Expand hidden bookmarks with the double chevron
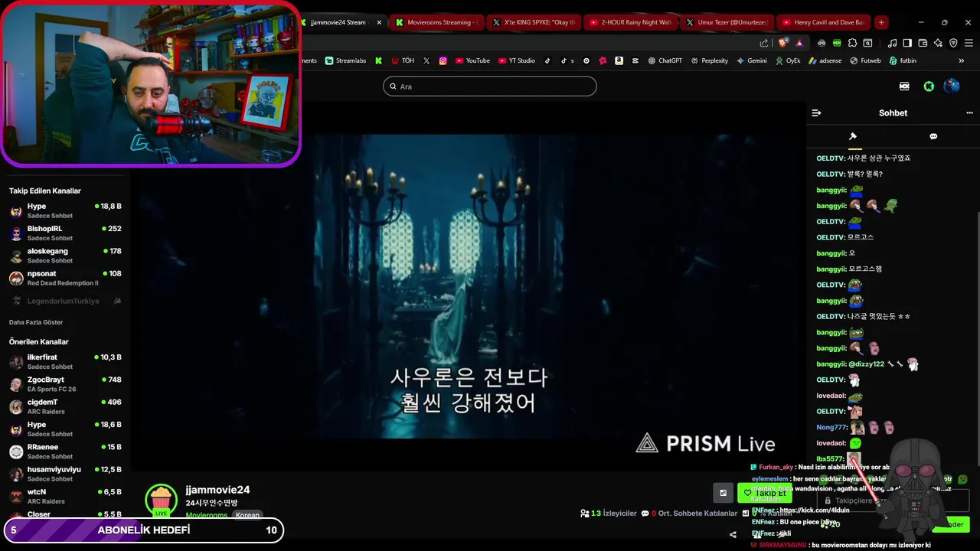980x551 pixels. coord(962,60)
